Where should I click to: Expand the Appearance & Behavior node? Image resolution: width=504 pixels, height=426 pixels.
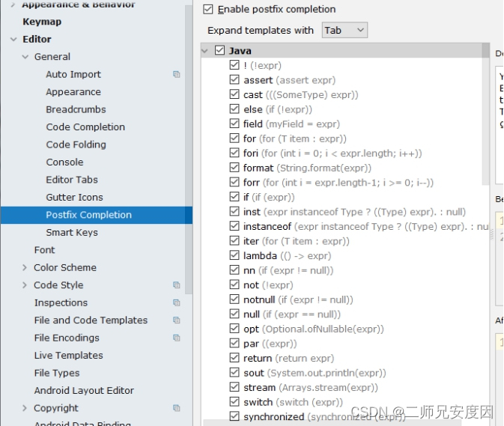13,4
